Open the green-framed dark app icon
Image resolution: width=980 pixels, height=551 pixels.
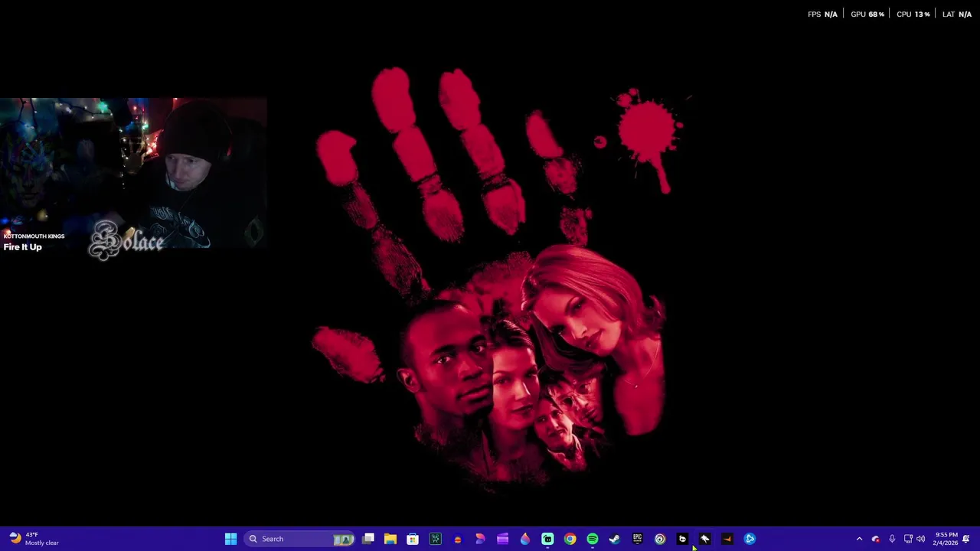pyautogui.click(x=435, y=539)
